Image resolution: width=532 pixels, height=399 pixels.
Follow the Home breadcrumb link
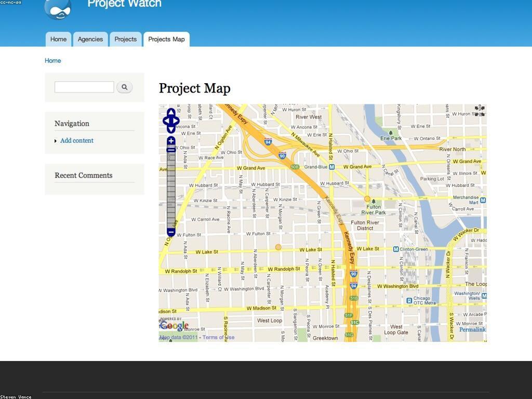[52, 61]
